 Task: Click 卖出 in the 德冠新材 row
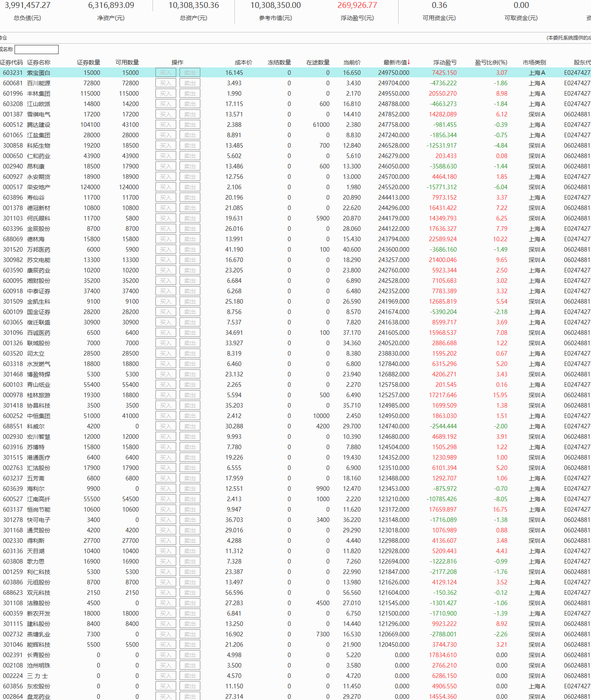pos(190,208)
